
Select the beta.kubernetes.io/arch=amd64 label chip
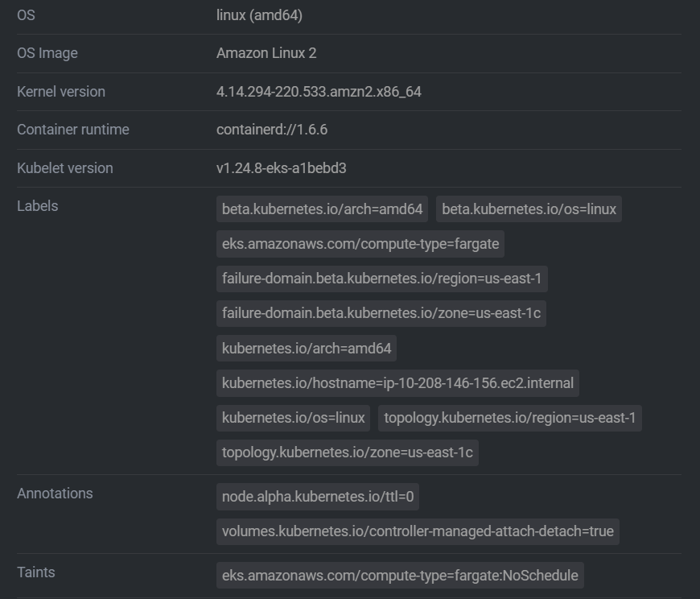coord(319,209)
